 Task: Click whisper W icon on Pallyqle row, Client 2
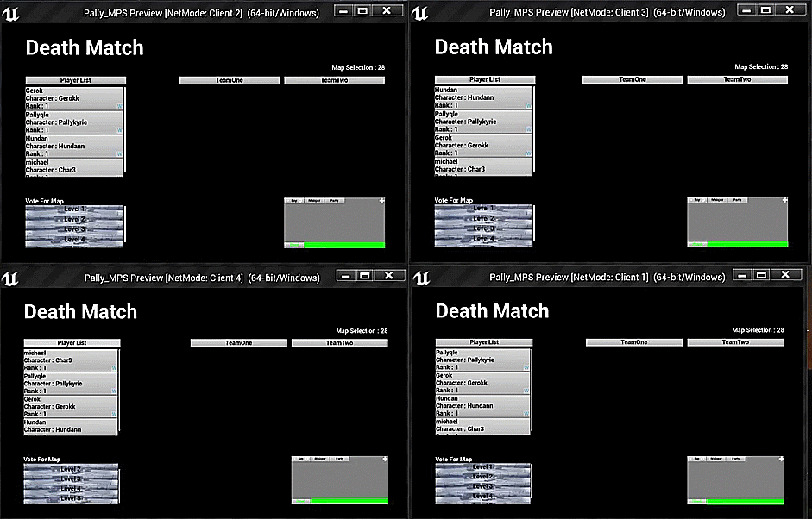pyautogui.click(x=120, y=130)
